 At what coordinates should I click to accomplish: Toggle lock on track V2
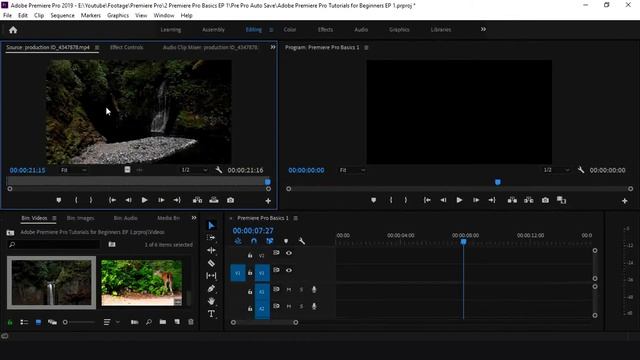tap(250, 255)
